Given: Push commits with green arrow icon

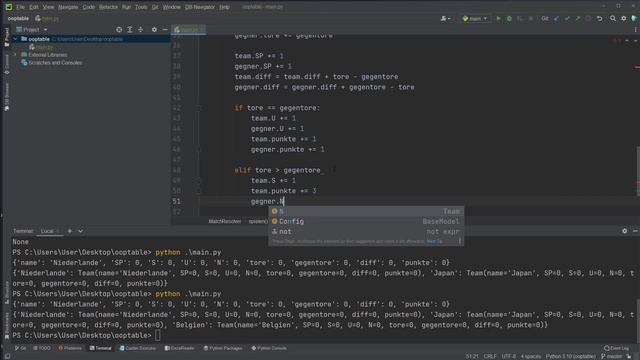Looking at the screenshot, I should (x=578, y=18).
